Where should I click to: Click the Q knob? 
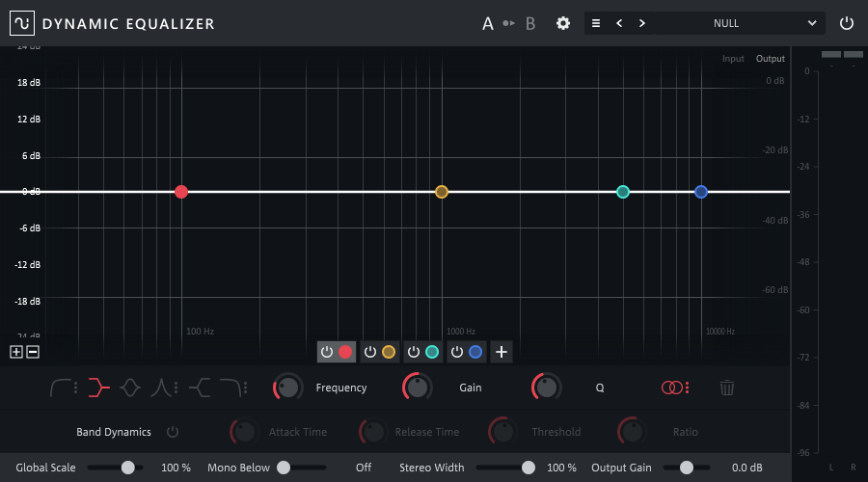(547, 388)
